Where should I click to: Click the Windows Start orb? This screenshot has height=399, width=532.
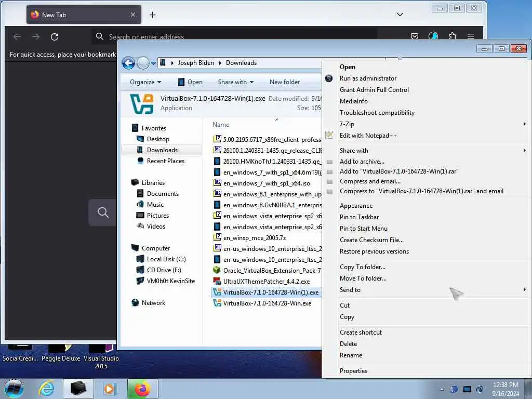pyautogui.click(x=14, y=389)
